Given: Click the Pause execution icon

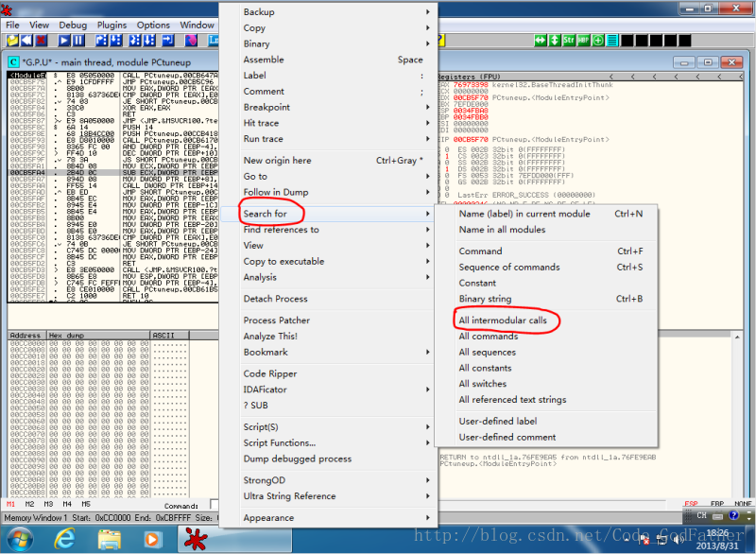Looking at the screenshot, I should tap(78, 41).
